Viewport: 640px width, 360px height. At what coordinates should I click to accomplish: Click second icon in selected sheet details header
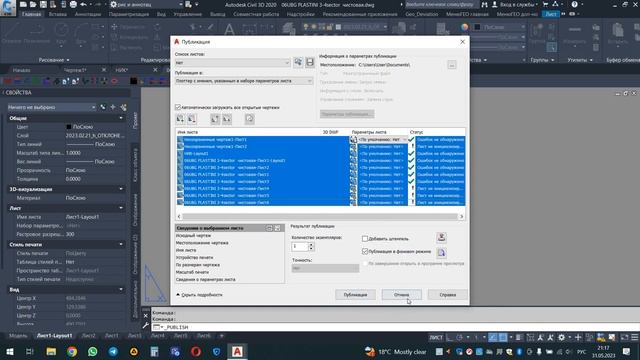point(278,228)
